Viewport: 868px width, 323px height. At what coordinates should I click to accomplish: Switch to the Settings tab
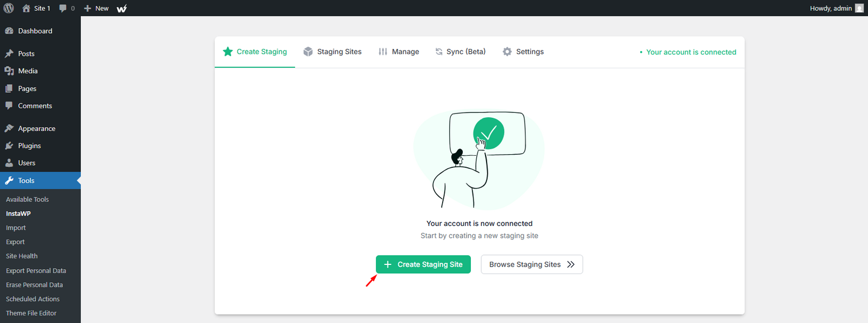(x=523, y=52)
